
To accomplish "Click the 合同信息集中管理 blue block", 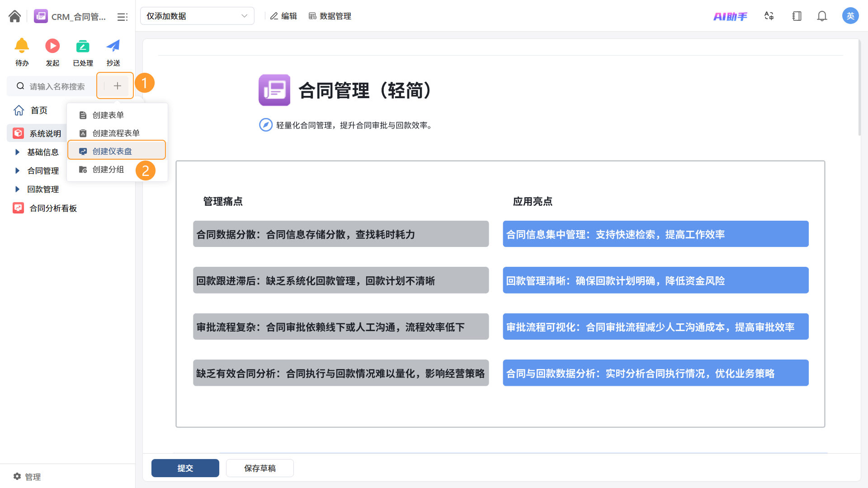I will [656, 234].
